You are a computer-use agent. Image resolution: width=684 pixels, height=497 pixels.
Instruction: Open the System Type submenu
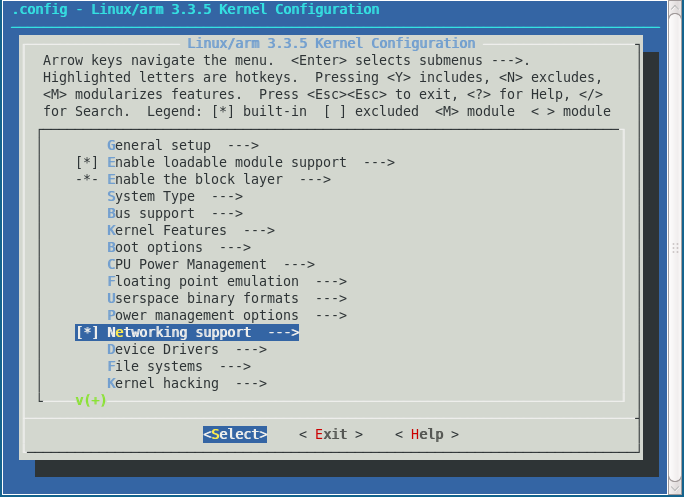coord(175,196)
